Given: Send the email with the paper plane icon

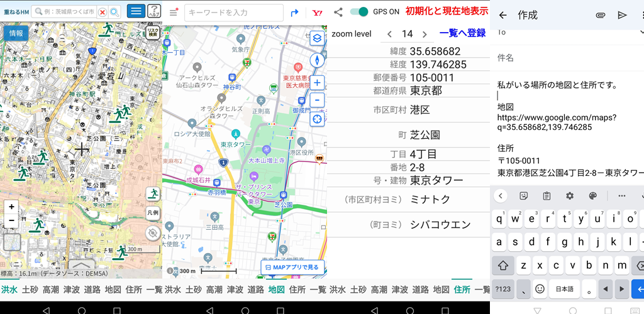Looking at the screenshot, I should [x=622, y=15].
